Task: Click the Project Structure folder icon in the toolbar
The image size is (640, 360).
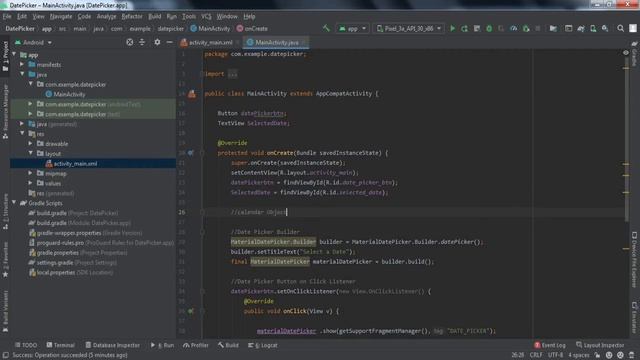Action: [x=553, y=29]
